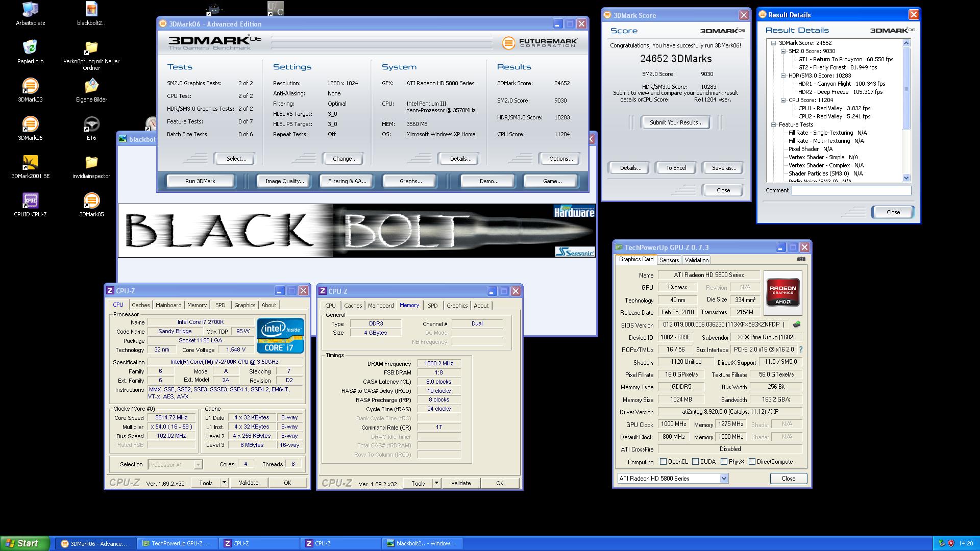Image resolution: width=980 pixels, height=551 pixels.
Task: Launch ET6 desktop shortcut
Action: coord(91,129)
